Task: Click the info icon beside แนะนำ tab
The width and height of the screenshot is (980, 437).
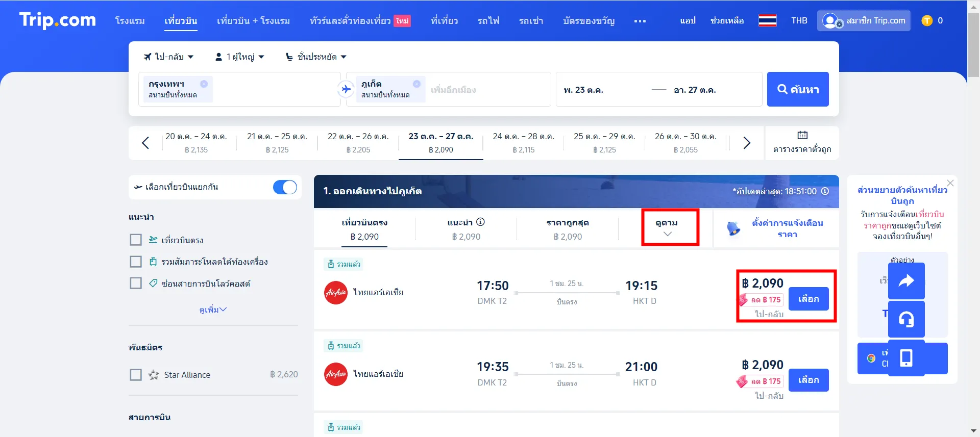Action: pos(480,222)
